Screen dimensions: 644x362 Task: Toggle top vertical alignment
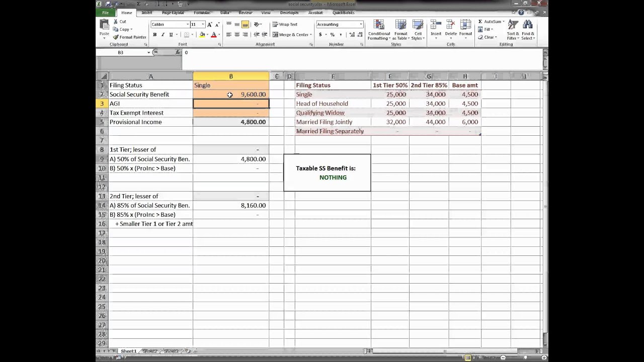click(x=229, y=24)
